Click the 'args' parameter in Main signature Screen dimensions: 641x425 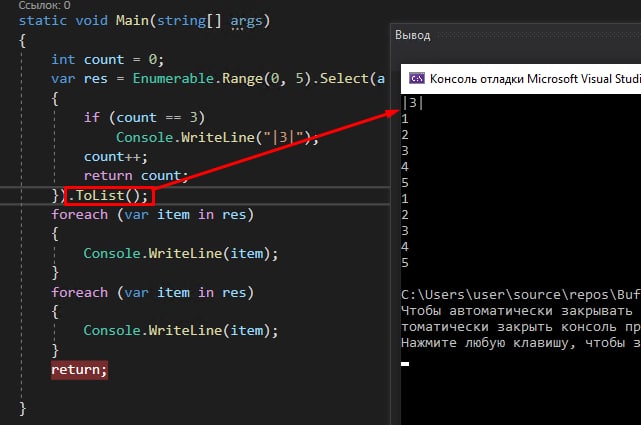coord(246,21)
